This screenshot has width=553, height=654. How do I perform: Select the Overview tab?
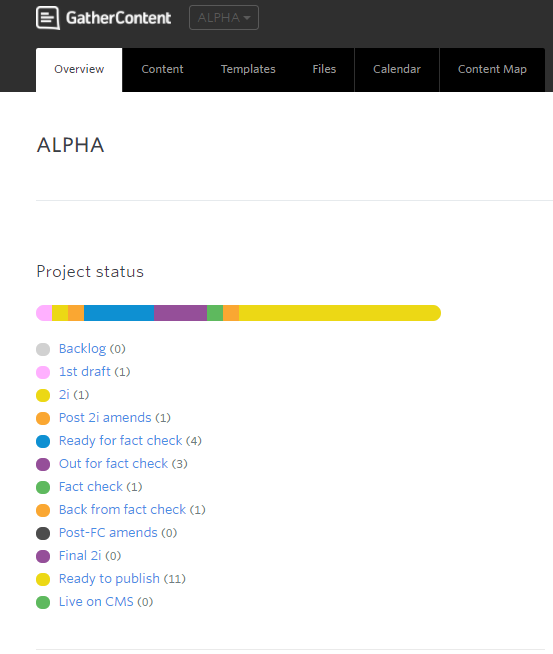pyautogui.click(x=79, y=69)
